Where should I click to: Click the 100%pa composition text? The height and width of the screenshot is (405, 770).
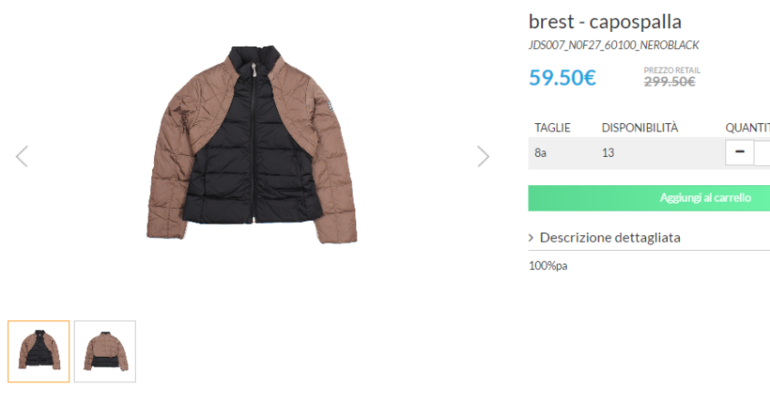click(548, 266)
